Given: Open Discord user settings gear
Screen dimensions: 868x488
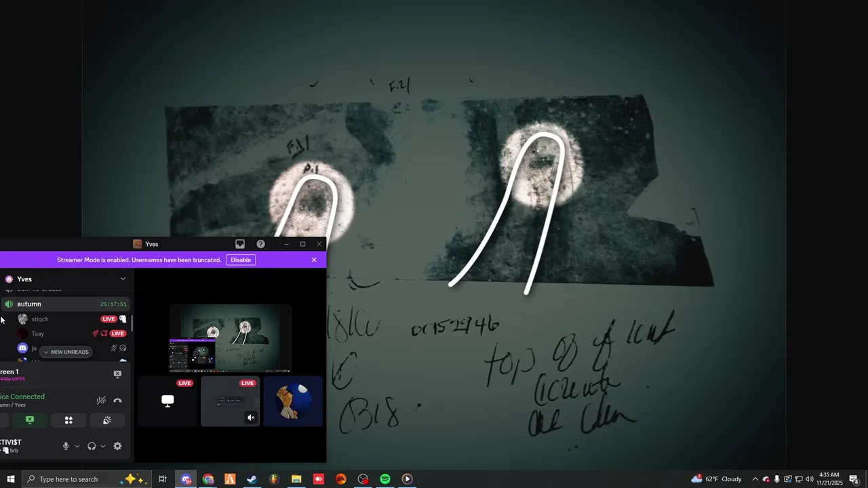Looking at the screenshot, I should [117, 446].
